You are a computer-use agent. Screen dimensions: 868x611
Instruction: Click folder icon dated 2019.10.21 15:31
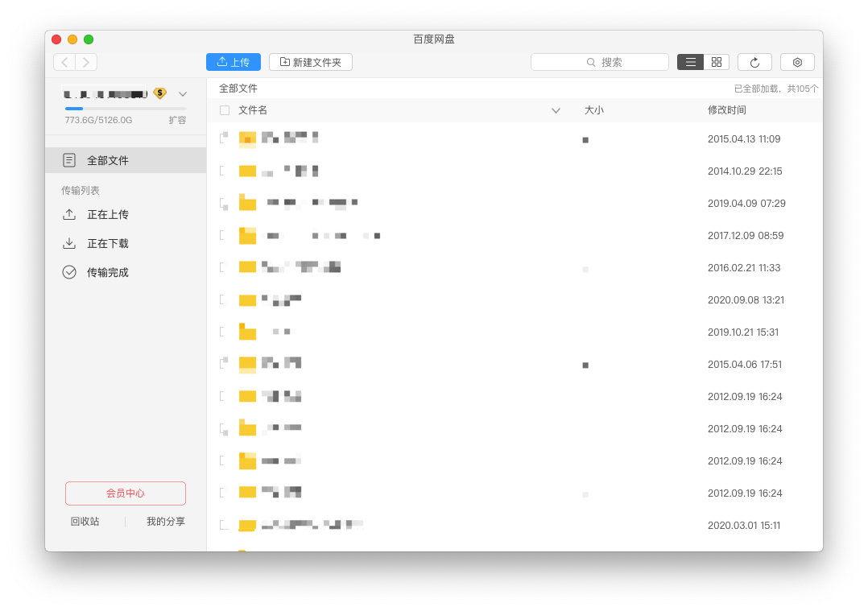pyautogui.click(x=247, y=332)
